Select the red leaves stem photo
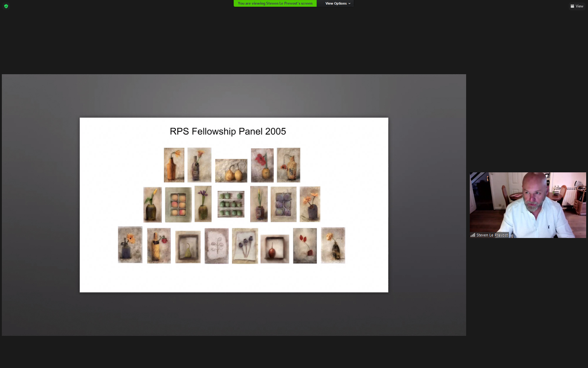 click(x=305, y=246)
